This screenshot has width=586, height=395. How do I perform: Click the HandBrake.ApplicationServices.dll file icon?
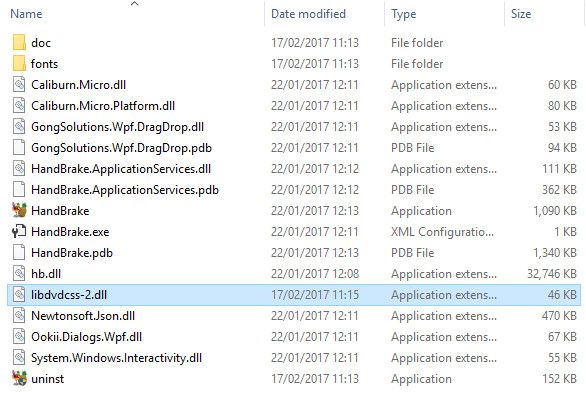click(19, 169)
